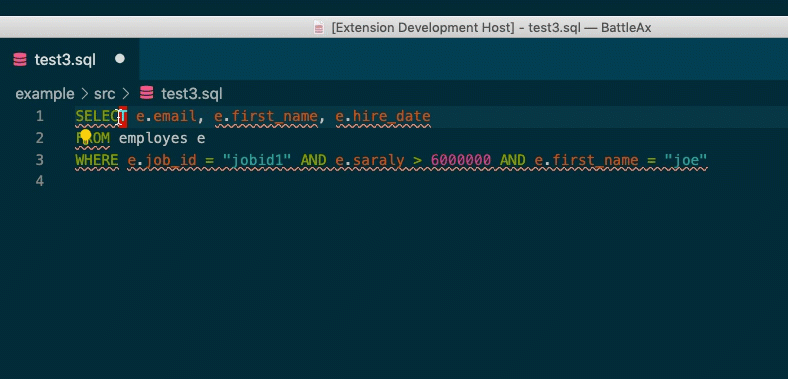The width and height of the screenshot is (788, 379).
Task: Click 'e.hire_date' on line 1
Action: pos(383,117)
